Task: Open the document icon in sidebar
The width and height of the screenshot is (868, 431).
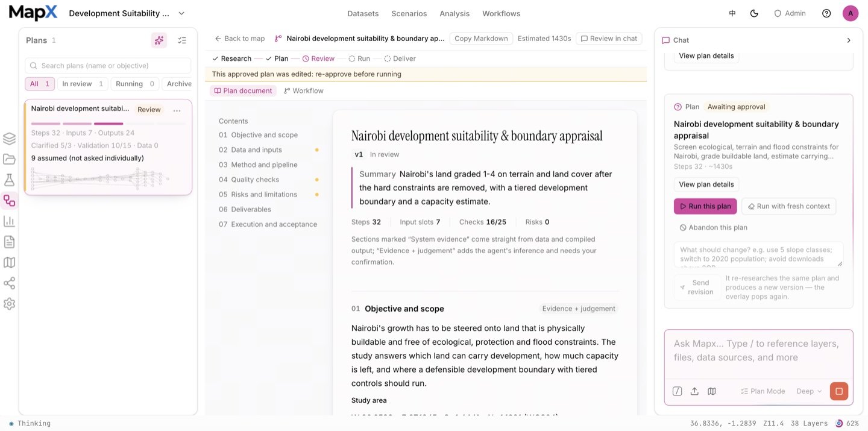Action: (x=9, y=242)
